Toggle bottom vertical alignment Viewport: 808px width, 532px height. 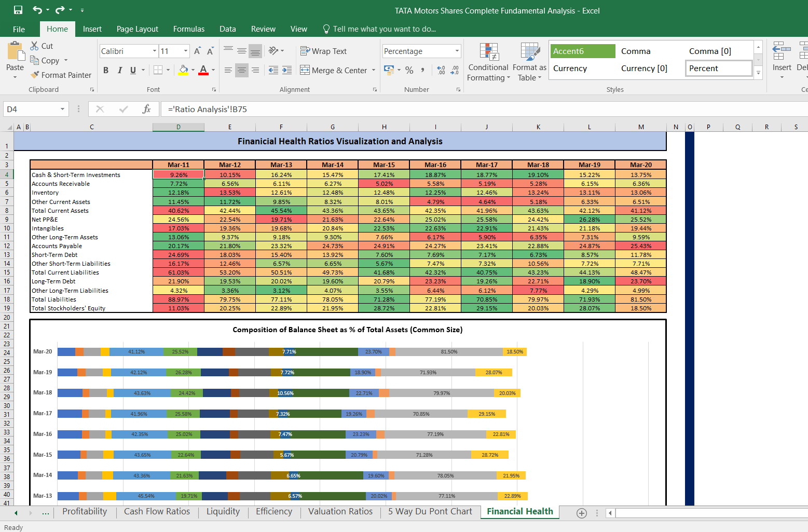click(x=255, y=51)
